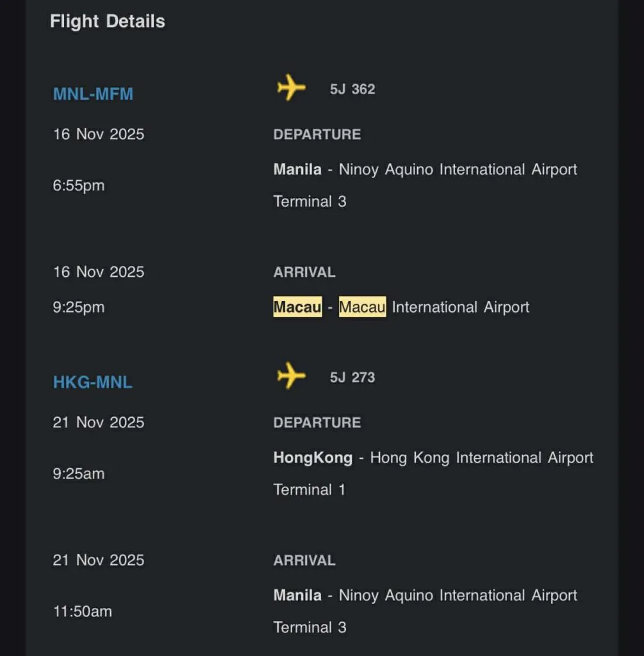Screen dimensions: 644x656
Task: Click highlighted Macau in Macau International Airport
Action: (362, 307)
